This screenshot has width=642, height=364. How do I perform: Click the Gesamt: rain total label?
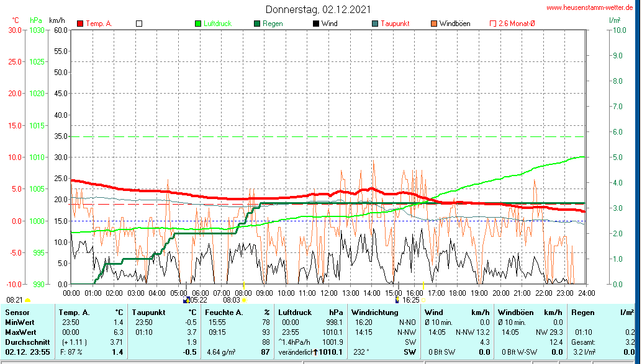point(584,342)
